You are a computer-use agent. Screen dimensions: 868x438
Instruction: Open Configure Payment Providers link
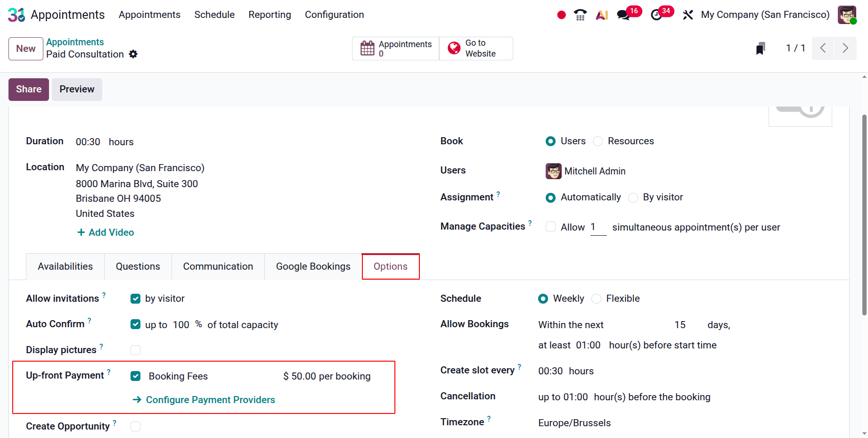pos(204,400)
